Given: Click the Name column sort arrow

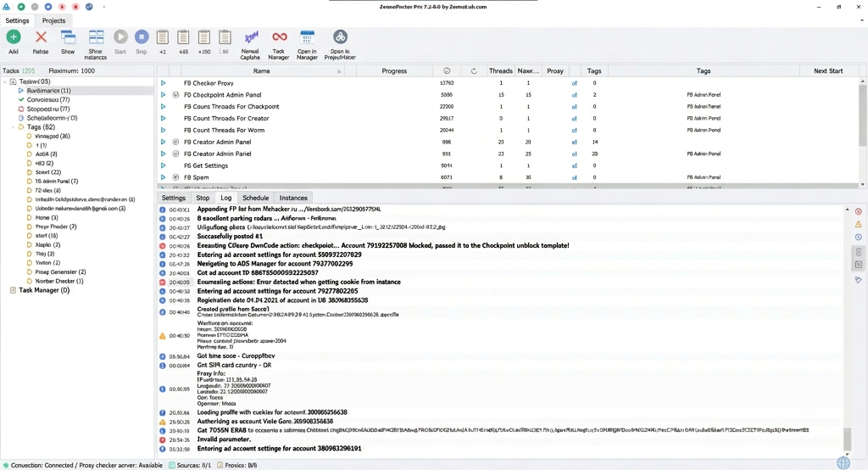Looking at the screenshot, I should pyautogui.click(x=339, y=71).
